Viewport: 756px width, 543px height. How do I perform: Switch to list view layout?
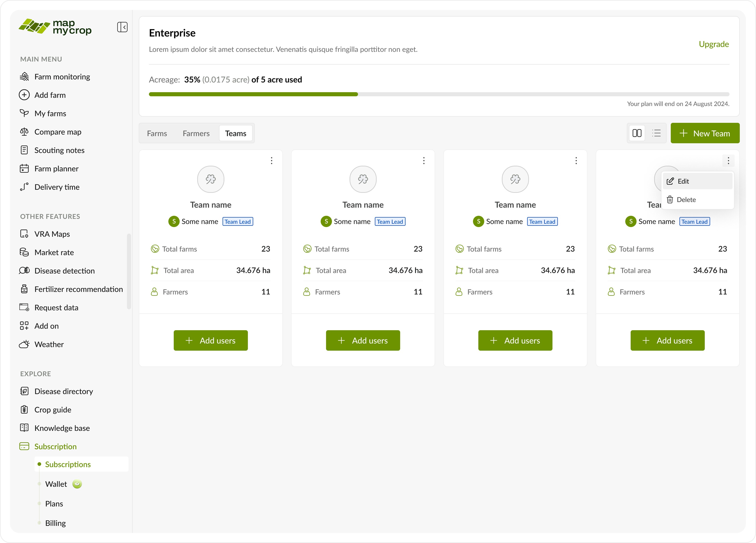click(656, 133)
